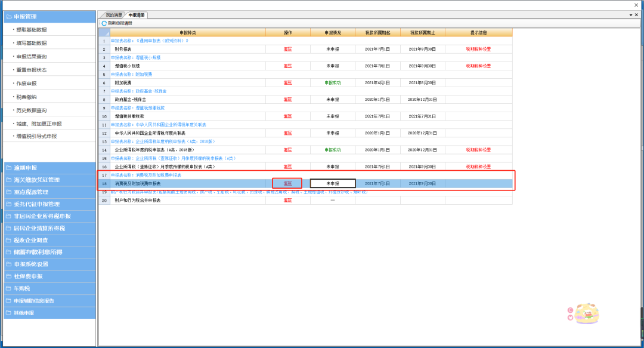Click 填写 for 财产和行为税合并申报表 row
The image size is (644, 348).
(x=287, y=201)
